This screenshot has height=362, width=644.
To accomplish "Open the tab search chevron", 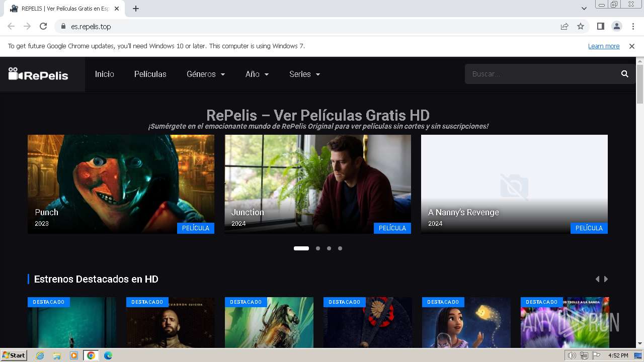I will 584,9.
